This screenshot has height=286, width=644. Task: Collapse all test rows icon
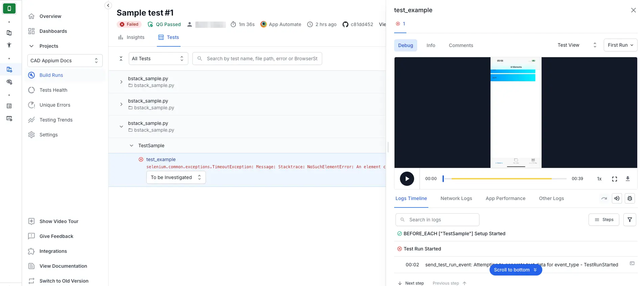tap(121, 59)
